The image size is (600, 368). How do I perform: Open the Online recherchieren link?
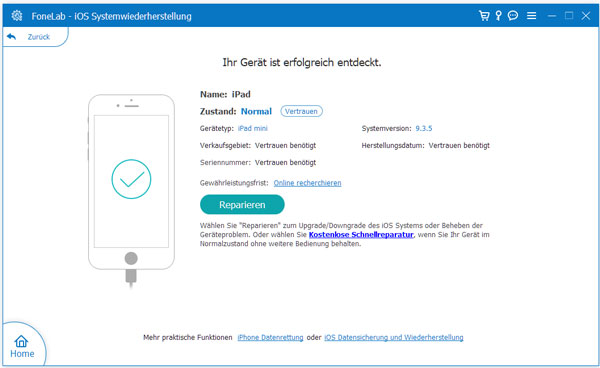click(307, 183)
